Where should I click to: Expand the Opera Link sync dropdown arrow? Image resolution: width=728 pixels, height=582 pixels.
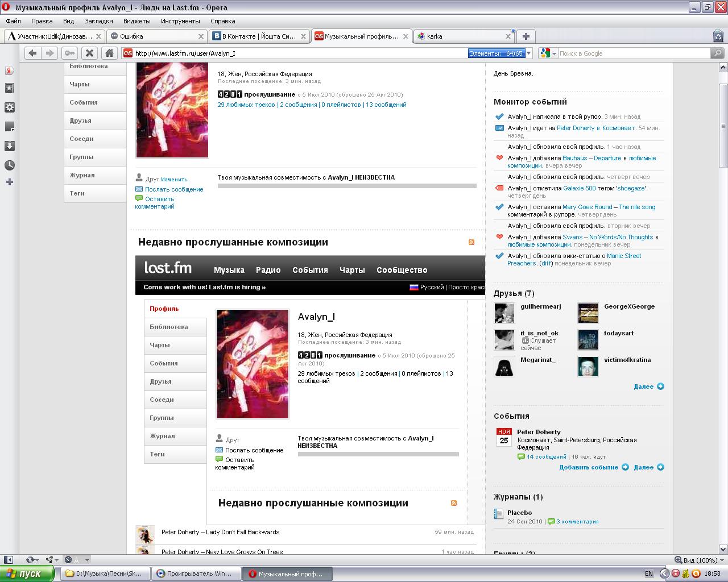[38, 560]
